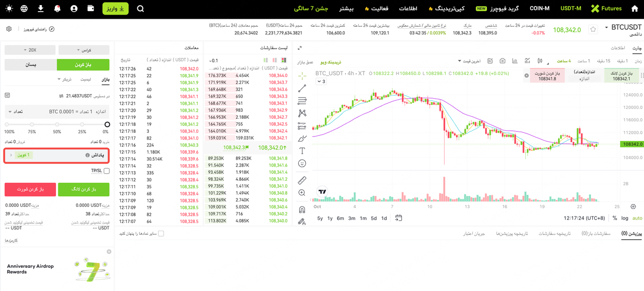Open the راهنمای فیوچرز guide link
This screenshot has width=644, height=291.
pos(38,29)
